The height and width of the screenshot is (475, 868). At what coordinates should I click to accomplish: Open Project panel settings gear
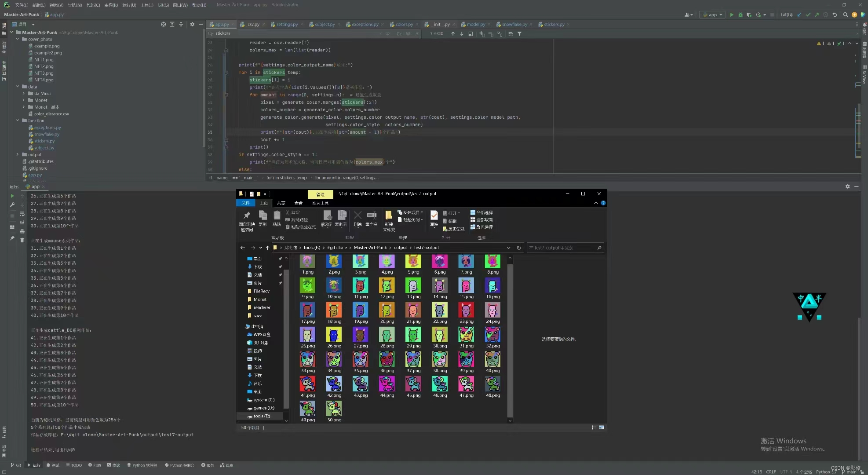(192, 24)
